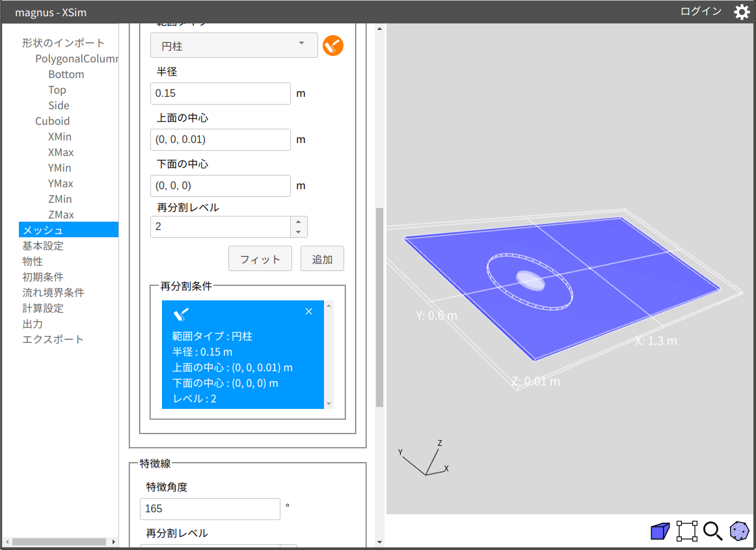Open the 計算設定 menu item
The image size is (756, 550).
pos(43,308)
